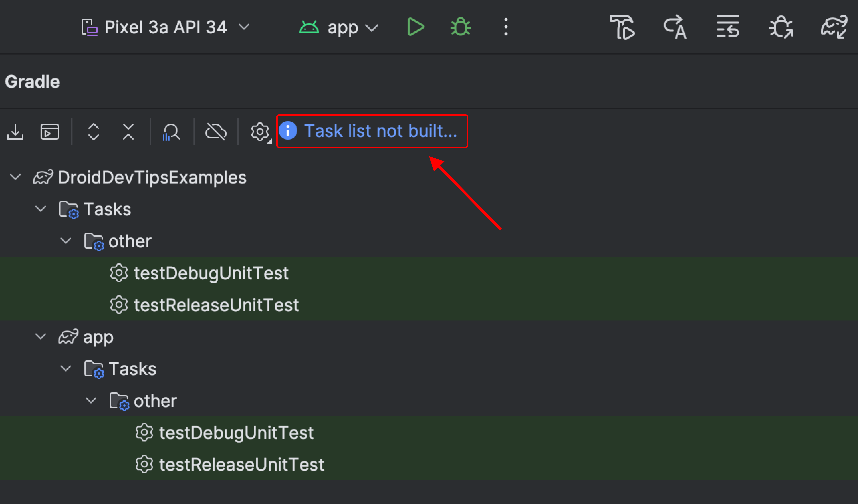Screen dimensions: 858x504
Task: Open the More Actions three-dot menu
Action: coord(506,27)
